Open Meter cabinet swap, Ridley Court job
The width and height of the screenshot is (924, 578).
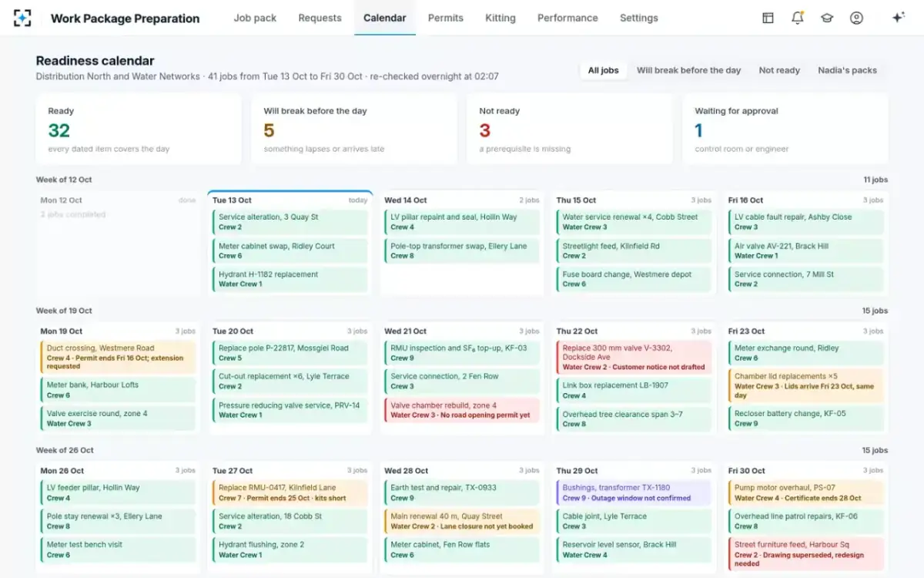click(x=290, y=250)
